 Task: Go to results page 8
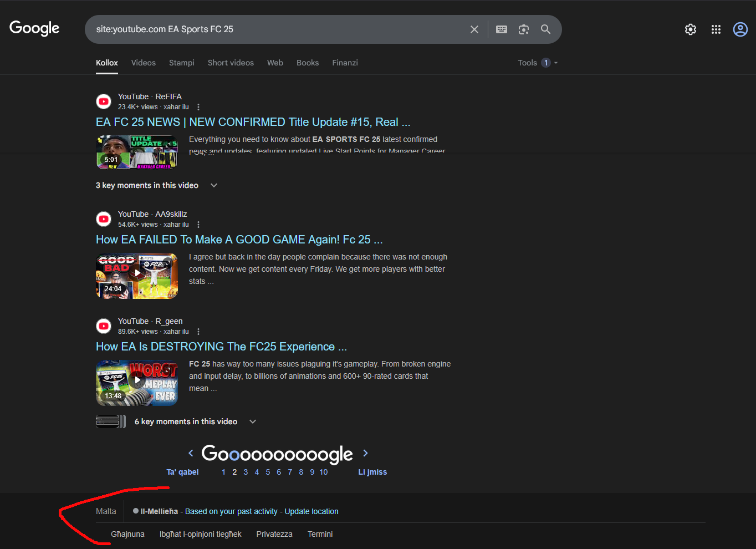[301, 472]
